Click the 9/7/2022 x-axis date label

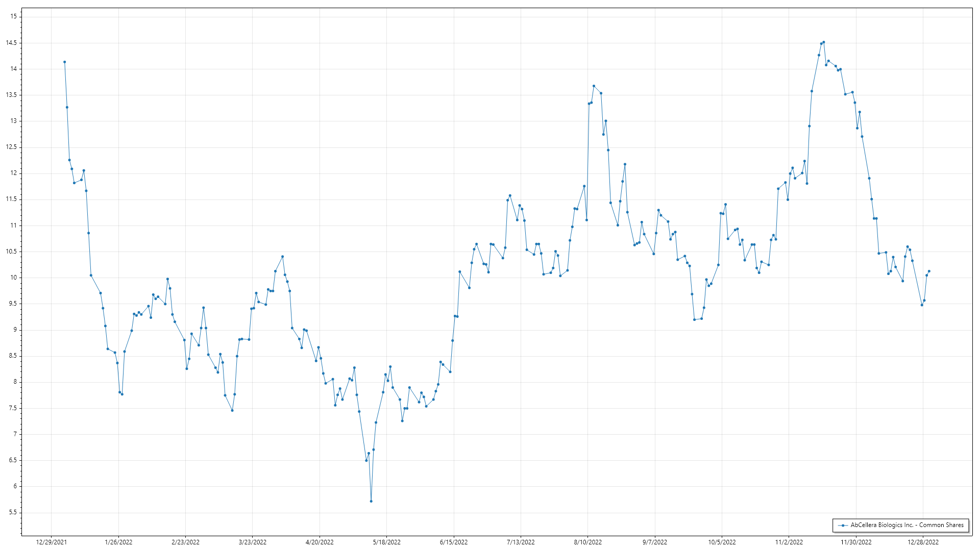tap(654, 542)
